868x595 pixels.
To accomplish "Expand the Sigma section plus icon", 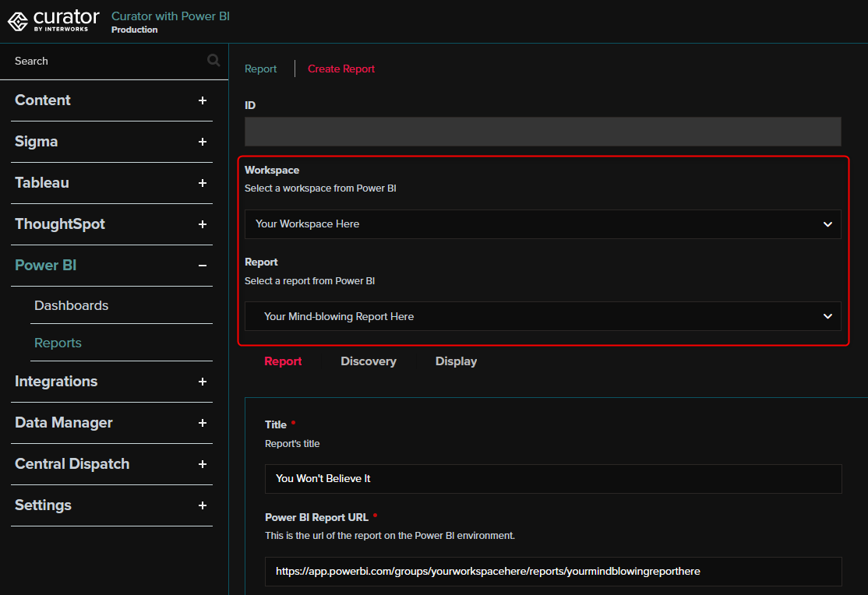I will (203, 142).
